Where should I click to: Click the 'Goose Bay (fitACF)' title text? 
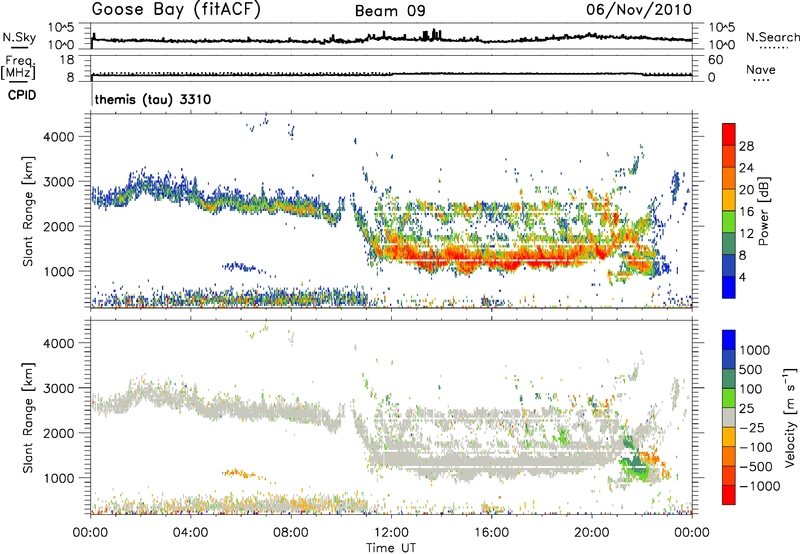(176, 10)
